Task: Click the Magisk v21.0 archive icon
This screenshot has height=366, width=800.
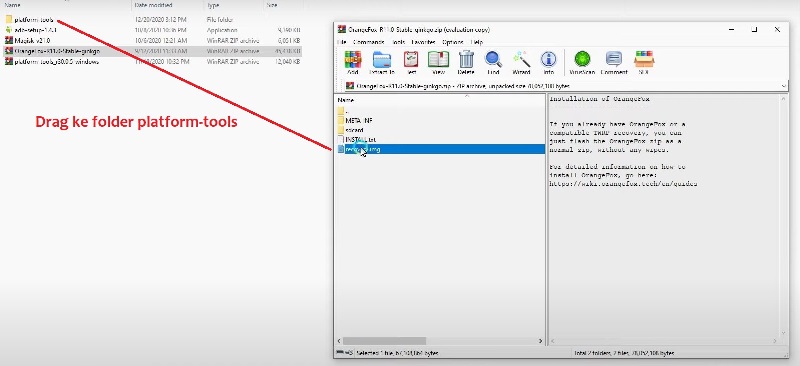Action: [9, 40]
